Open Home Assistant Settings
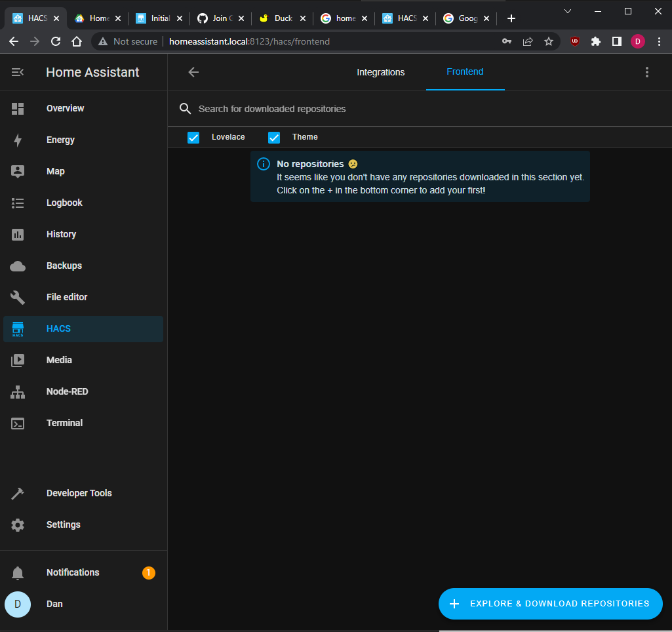The image size is (672, 632). coord(83,525)
